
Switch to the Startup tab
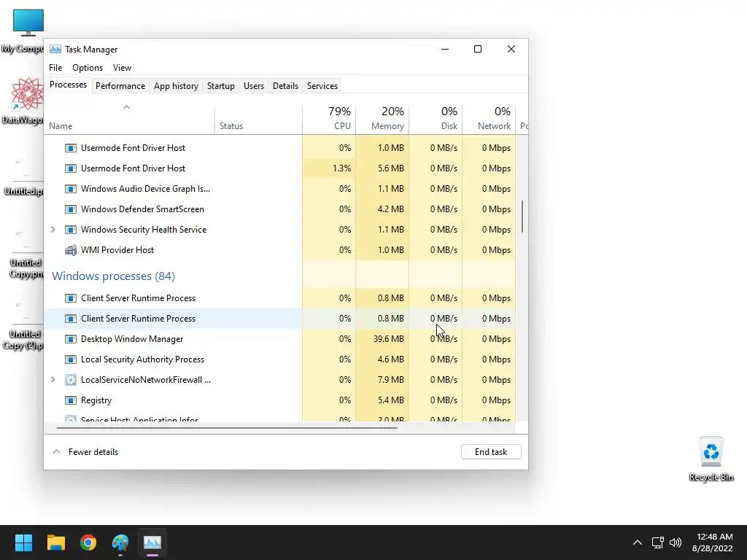[220, 86]
